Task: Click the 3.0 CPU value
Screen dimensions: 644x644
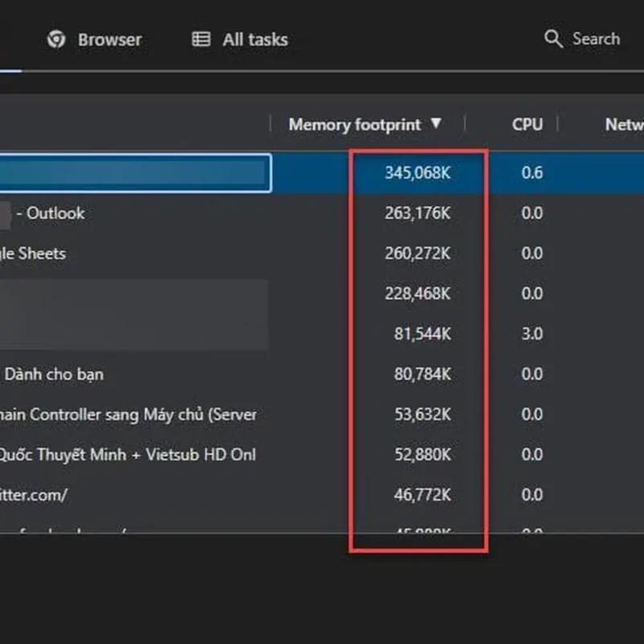Action: [532, 334]
